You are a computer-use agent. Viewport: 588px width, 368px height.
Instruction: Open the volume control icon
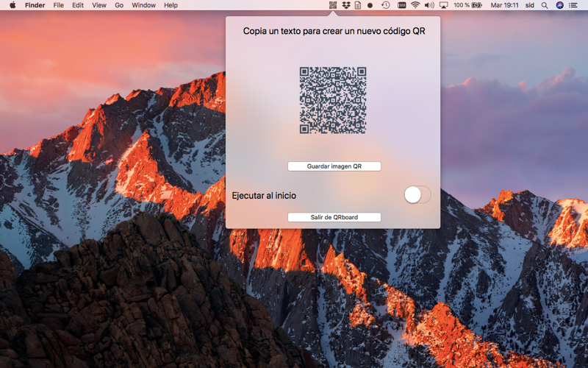pyautogui.click(x=429, y=5)
